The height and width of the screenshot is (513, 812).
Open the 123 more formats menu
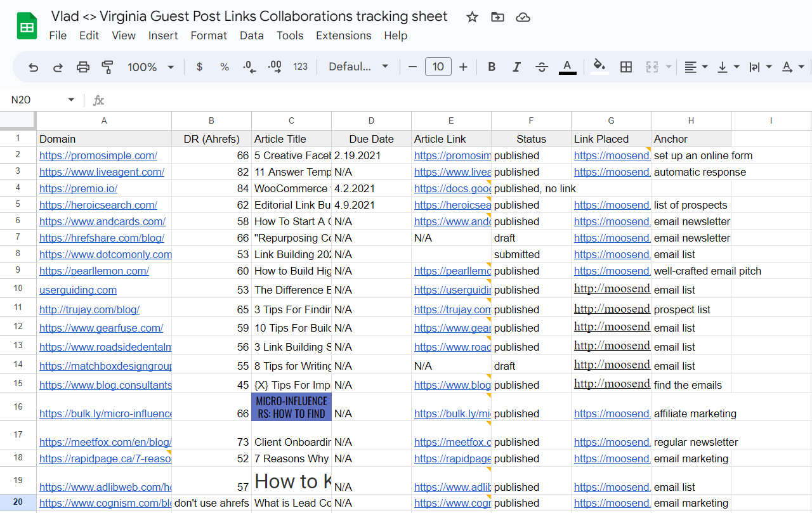(300, 67)
